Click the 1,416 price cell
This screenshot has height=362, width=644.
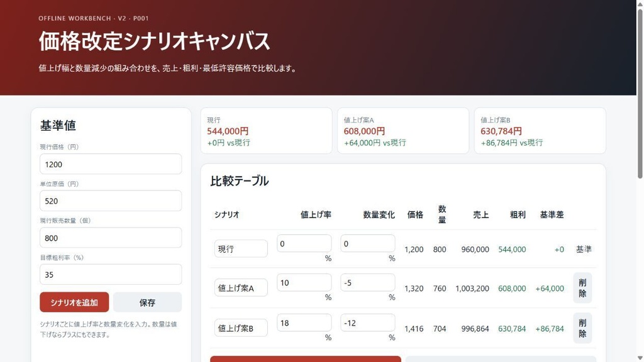tap(414, 329)
